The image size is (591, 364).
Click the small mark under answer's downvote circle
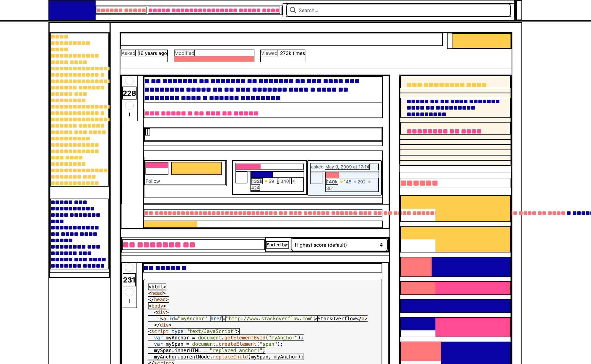point(129,301)
